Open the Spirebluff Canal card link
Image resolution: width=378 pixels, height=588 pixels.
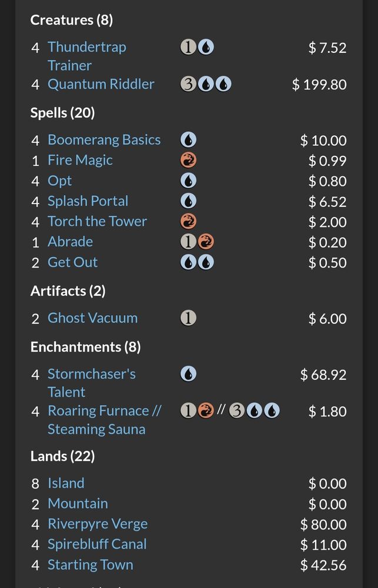click(x=97, y=544)
